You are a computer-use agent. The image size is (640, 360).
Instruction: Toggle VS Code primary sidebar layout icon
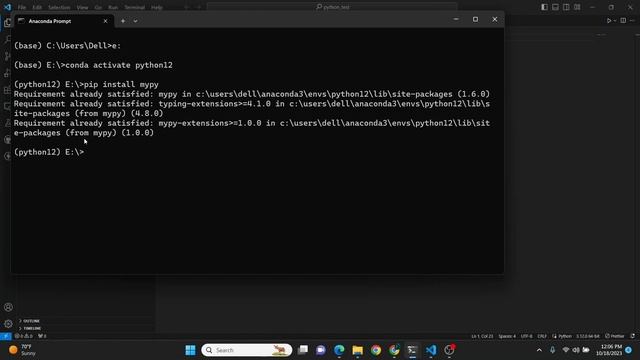tap(544, 7)
